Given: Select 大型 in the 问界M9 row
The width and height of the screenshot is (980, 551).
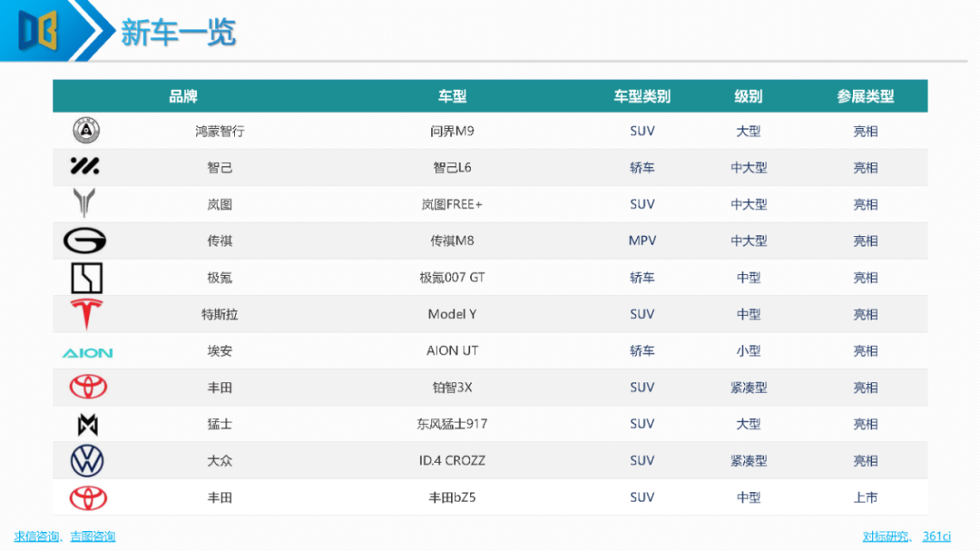Looking at the screenshot, I should click(x=748, y=132).
